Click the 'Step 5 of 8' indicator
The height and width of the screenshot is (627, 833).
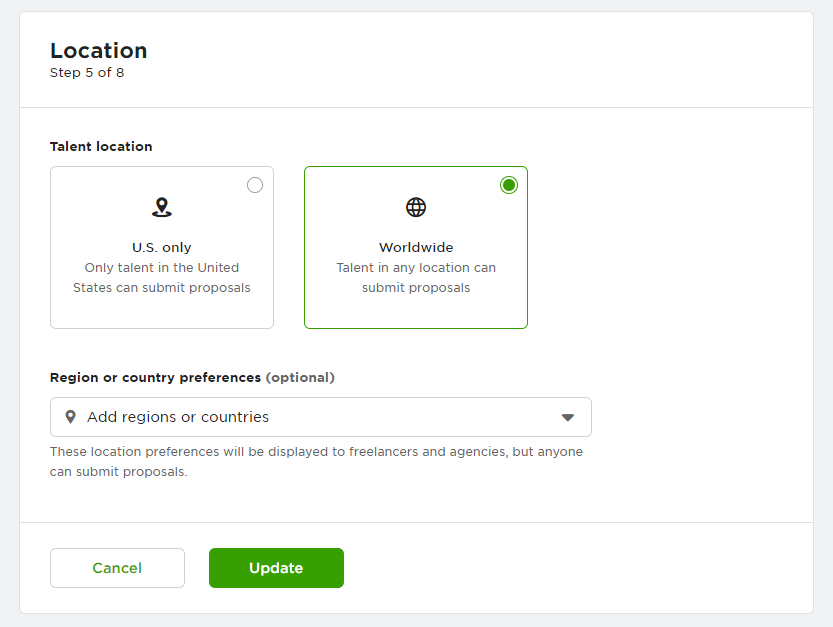pos(87,73)
